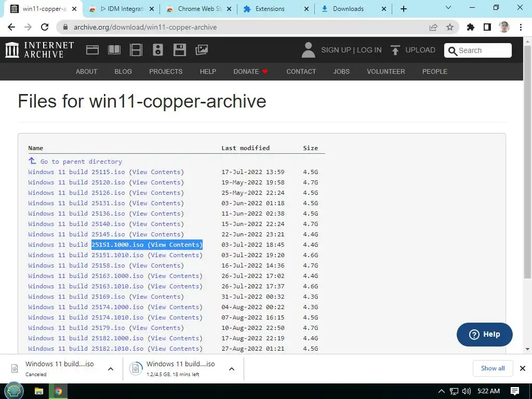Click Go to parent directory link

point(81,162)
